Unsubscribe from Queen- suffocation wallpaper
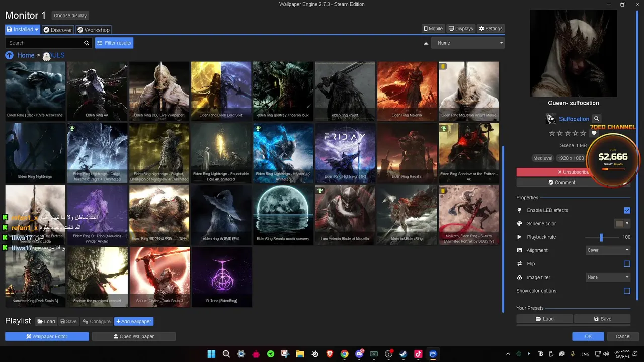This screenshot has height=362, width=644. pos(553,172)
